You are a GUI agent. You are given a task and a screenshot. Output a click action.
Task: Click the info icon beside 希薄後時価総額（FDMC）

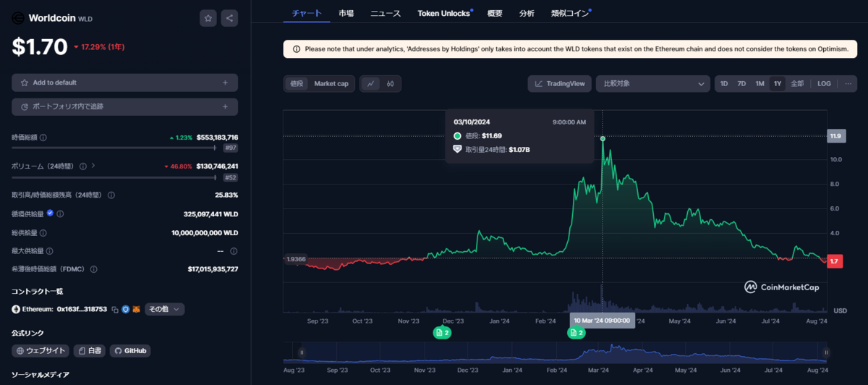93,269
